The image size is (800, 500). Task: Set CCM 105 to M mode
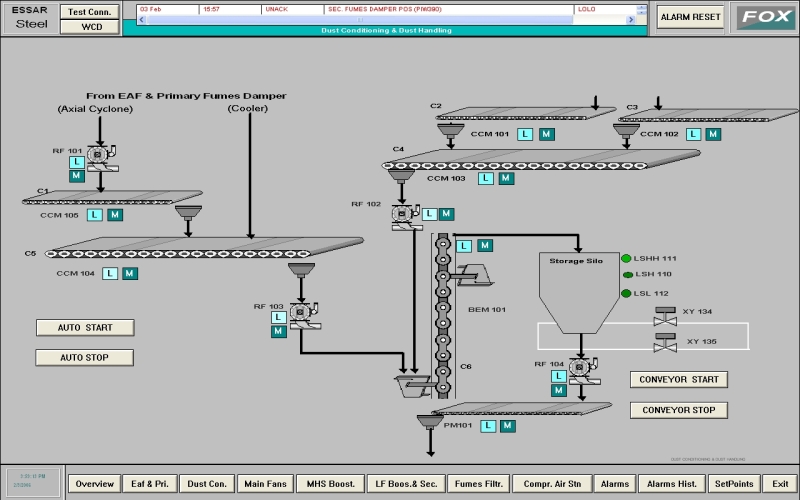[115, 215]
